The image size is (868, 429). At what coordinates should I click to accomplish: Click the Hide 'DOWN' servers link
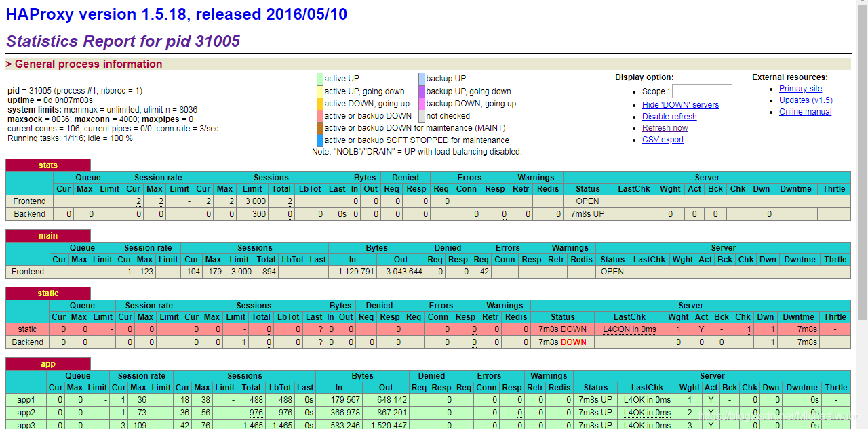pos(680,105)
